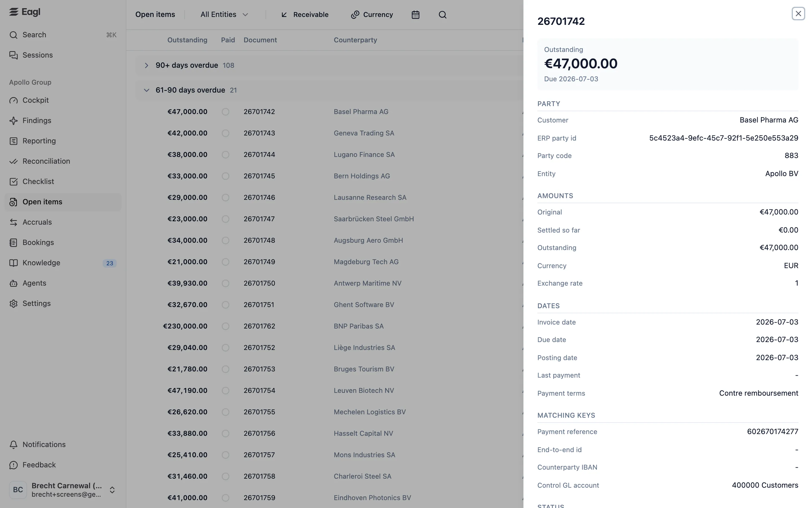Screen dimensions: 812x508
Task: Click ERP party id value
Action: coord(723,138)
